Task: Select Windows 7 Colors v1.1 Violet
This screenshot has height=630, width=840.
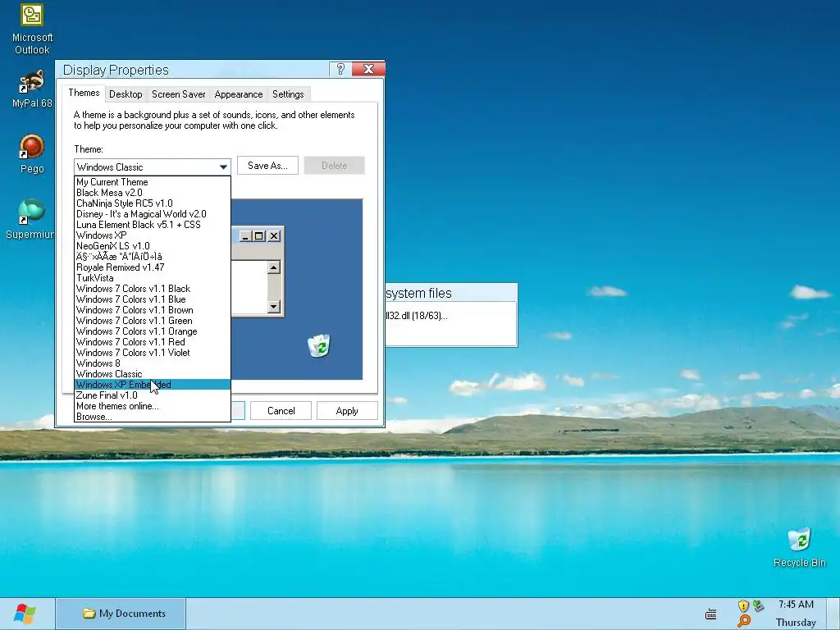Action: click(152, 353)
